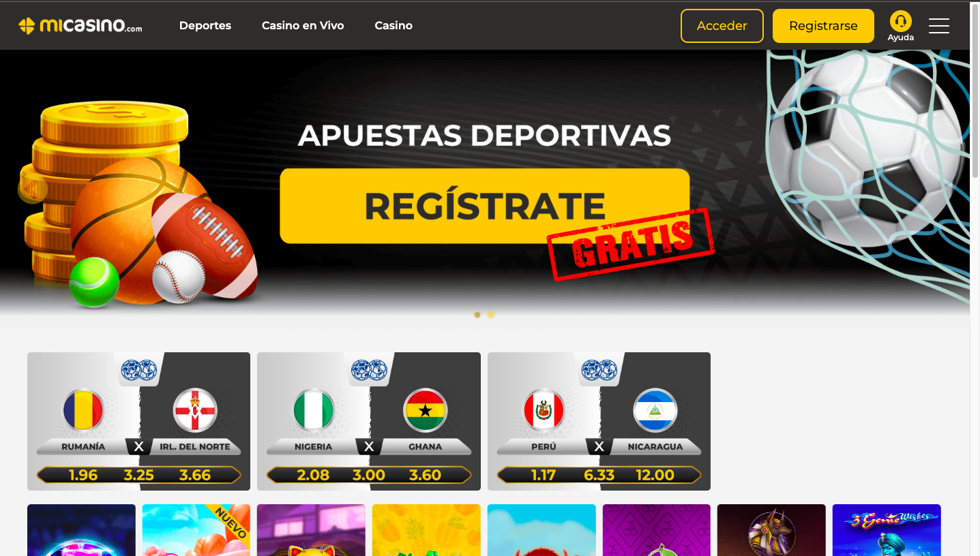Open the hamburger menu icon
980x556 pixels.
tap(939, 26)
